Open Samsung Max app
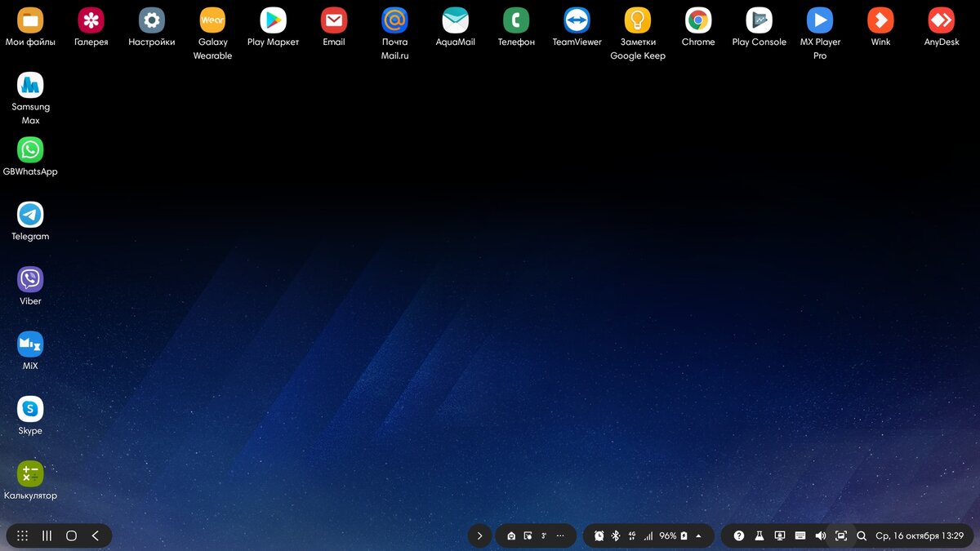The image size is (980, 551). pyautogui.click(x=30, y=98)
